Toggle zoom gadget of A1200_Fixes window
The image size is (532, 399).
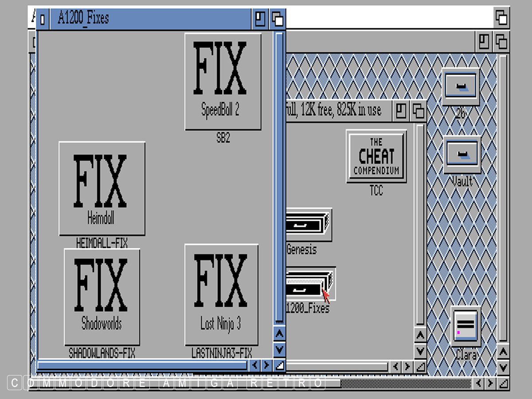[x=261, y=19]
